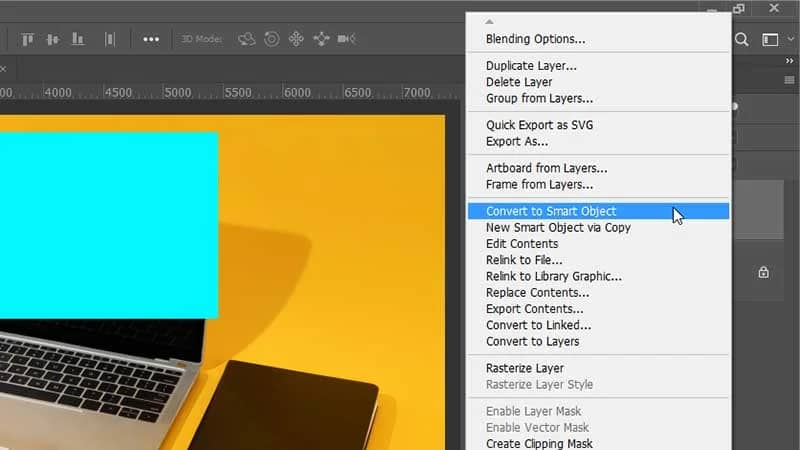
Task: Close the document tab with X
Action: click(3, 68)
